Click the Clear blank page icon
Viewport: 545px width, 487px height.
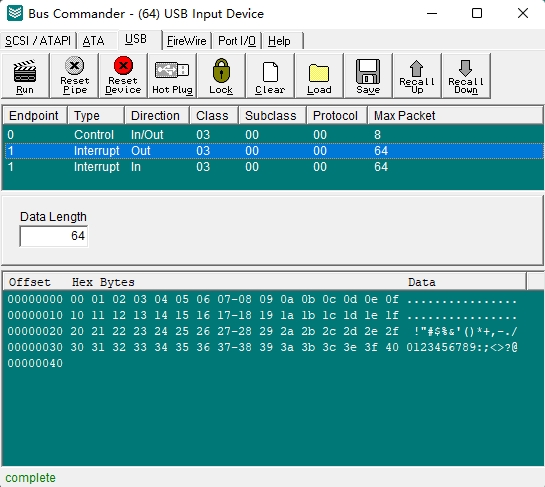pyautogui.click(x=270, y=72)
